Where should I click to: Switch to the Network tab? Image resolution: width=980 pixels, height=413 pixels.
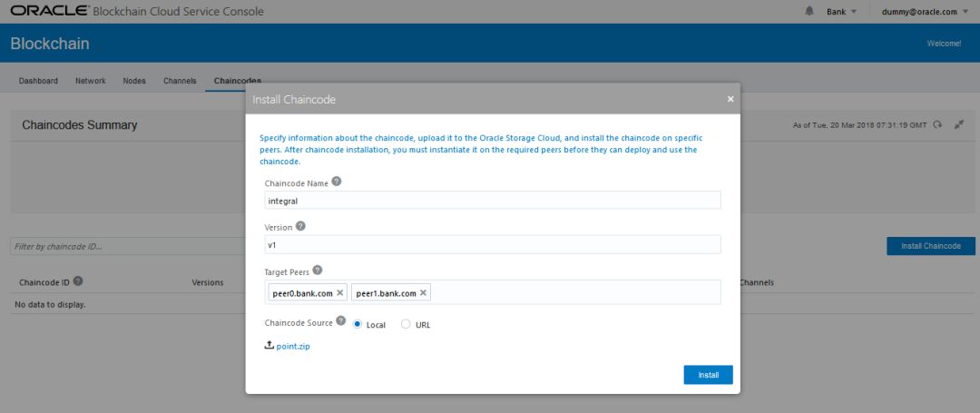tap(91, 81)
